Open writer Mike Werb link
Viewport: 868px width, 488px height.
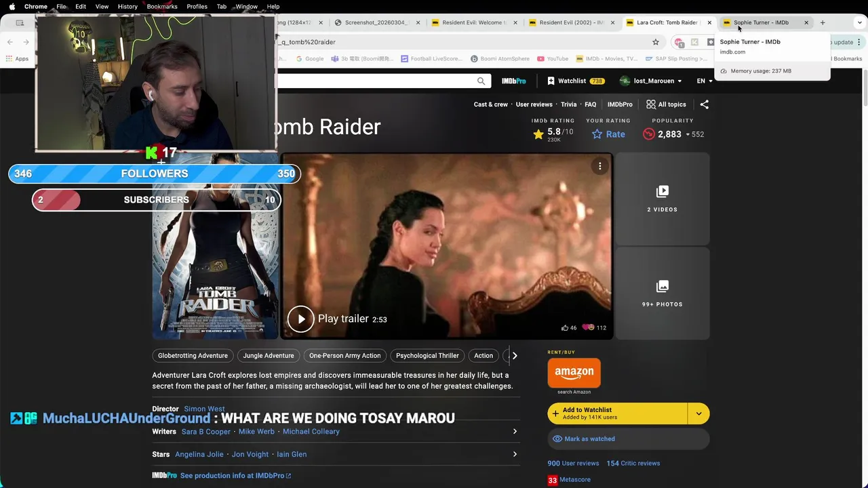[x=256, y=431]
